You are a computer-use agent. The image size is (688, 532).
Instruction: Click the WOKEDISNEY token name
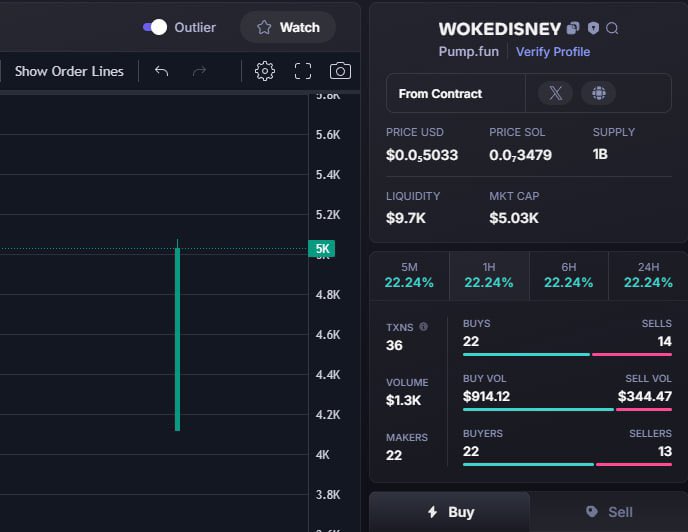(x=500, y=29)
